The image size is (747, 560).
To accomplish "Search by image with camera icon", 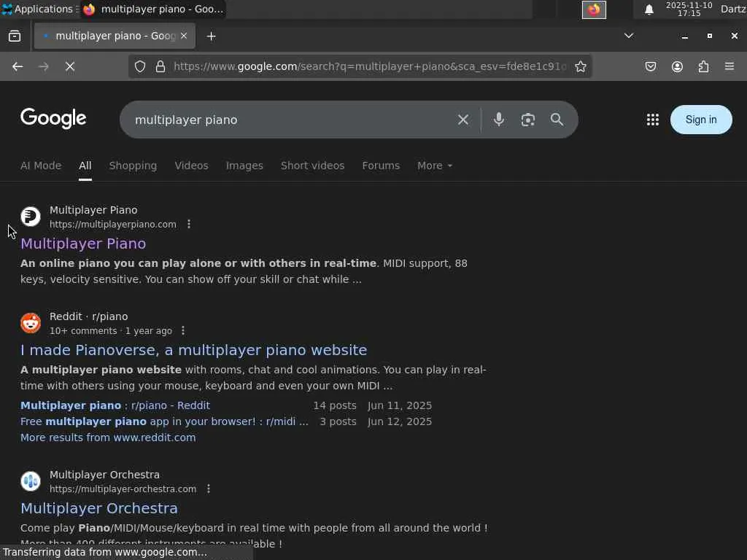I will 527,120.
